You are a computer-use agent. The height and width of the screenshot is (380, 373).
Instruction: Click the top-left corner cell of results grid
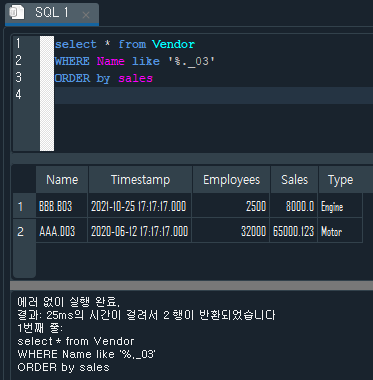[24, 180]
